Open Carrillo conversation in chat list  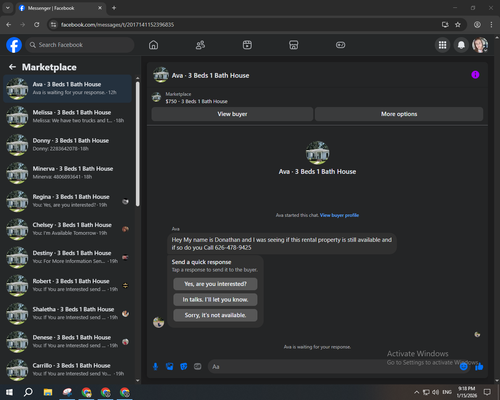[68, 370]
